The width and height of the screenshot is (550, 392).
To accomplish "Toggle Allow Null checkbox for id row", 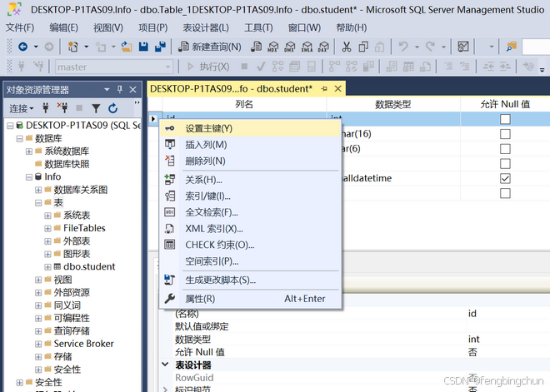I will point(505,119).
